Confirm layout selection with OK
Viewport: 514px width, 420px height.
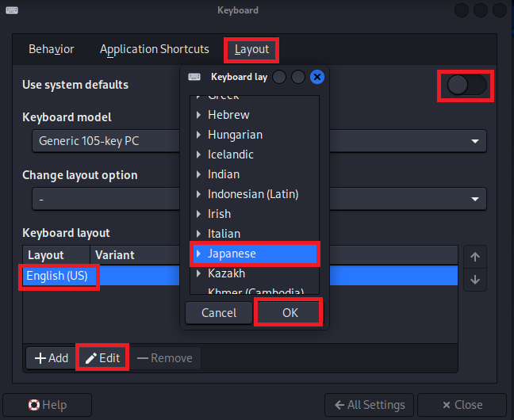(x=290, y=313)
